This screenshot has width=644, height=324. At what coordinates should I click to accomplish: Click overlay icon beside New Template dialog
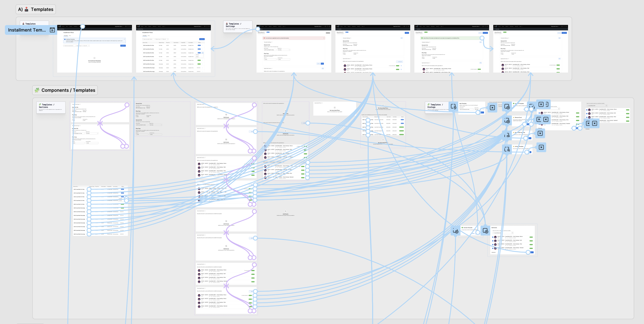[x=454, y=106]
